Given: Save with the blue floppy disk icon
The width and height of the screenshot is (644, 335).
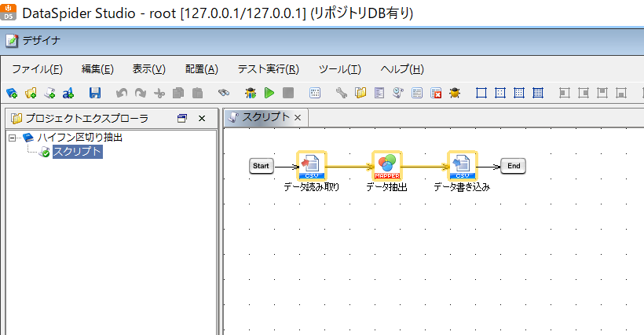Looking at the screenshot, I should 95,93.
